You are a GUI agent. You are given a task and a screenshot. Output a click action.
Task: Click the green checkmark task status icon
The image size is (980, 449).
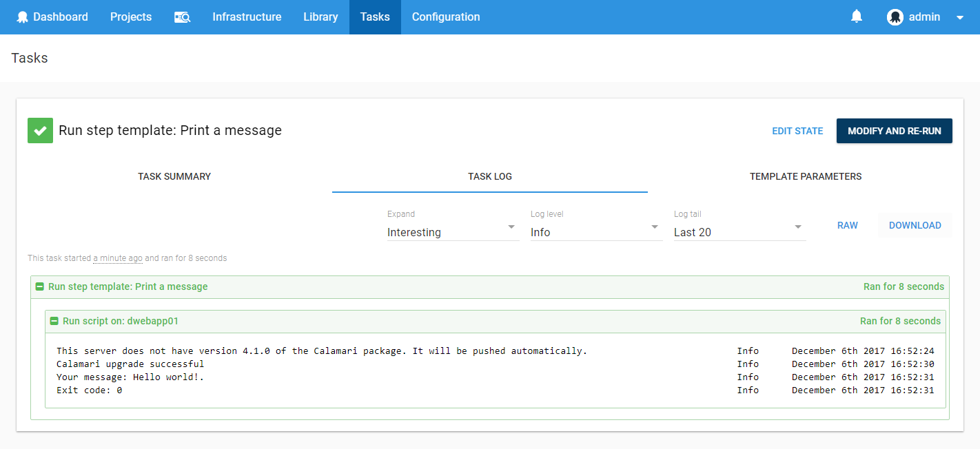(x=39, y=130)
